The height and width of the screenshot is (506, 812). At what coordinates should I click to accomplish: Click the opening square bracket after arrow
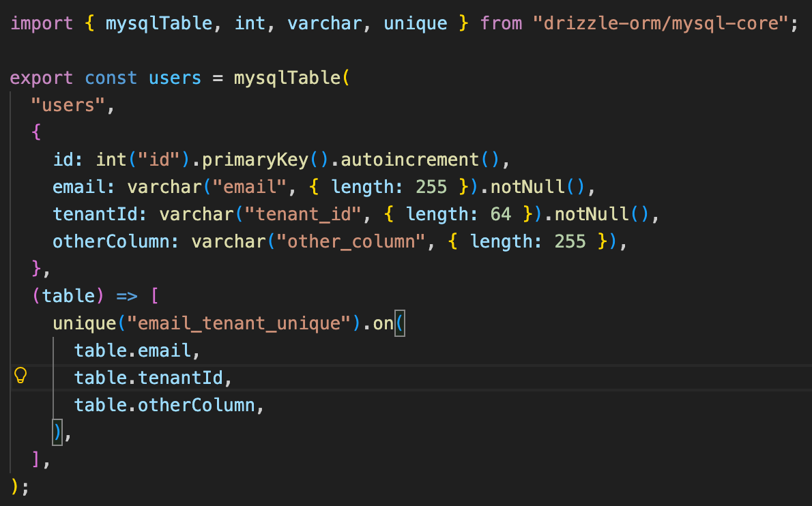click(x=154, y=296)
